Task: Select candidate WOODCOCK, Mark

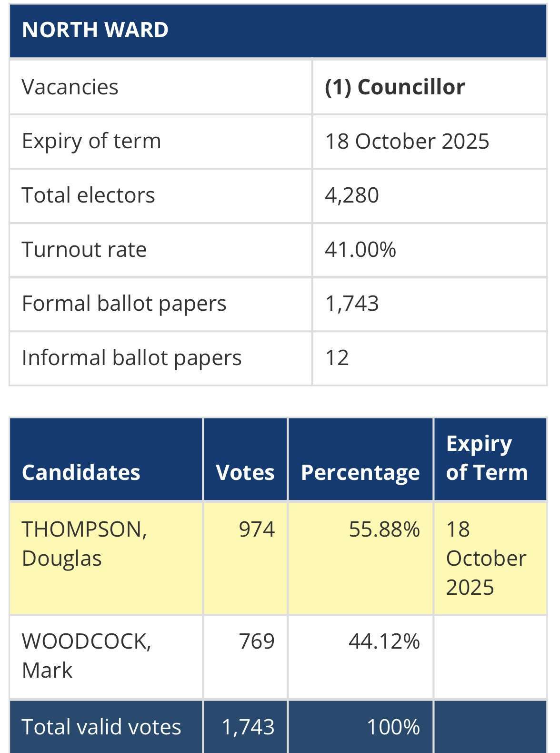Action: tap(86, 656)
